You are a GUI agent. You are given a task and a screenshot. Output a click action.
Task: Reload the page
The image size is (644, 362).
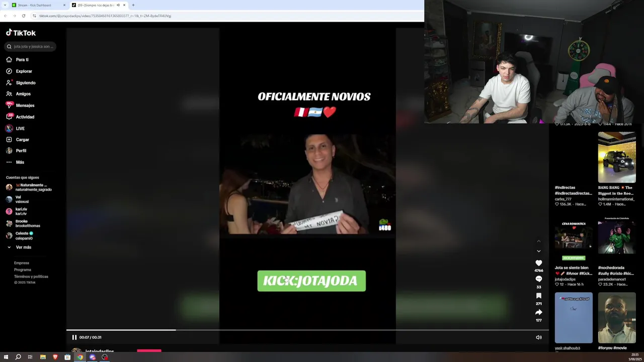(x=23, y=16)
